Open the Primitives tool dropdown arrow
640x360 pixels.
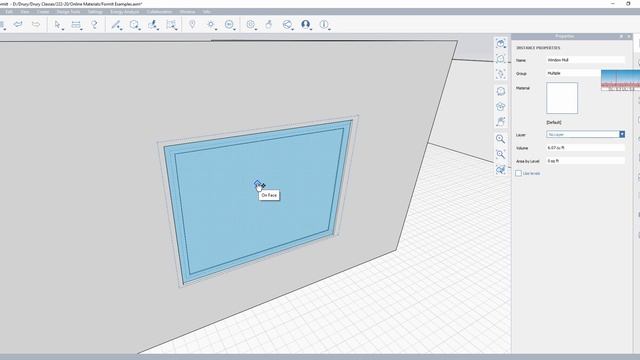point(140,29)
